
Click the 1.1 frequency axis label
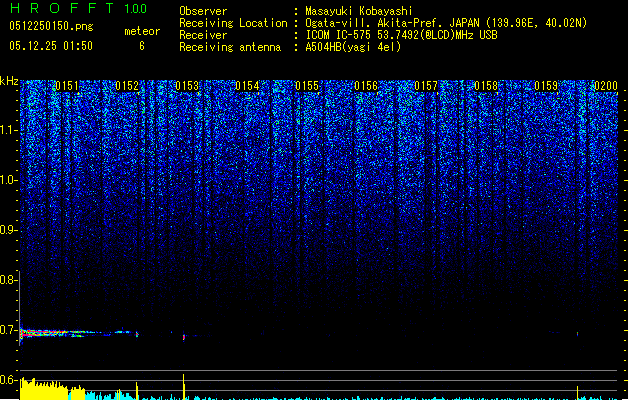[8, 130]
